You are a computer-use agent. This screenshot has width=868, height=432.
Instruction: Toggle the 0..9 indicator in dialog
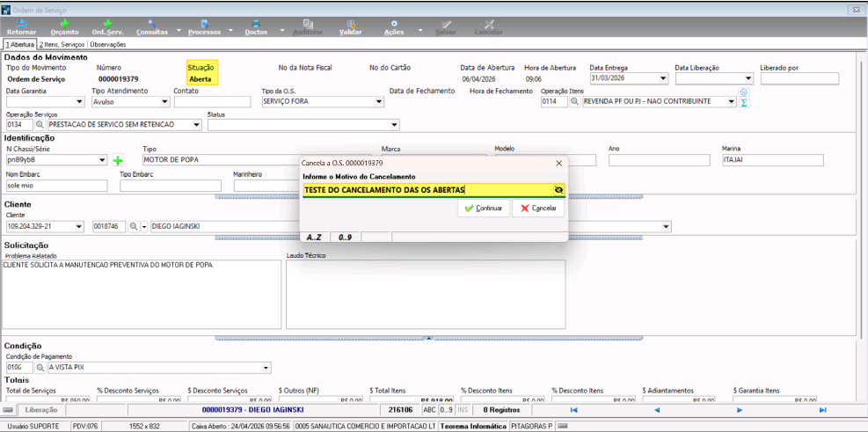(x=346, y=237)
